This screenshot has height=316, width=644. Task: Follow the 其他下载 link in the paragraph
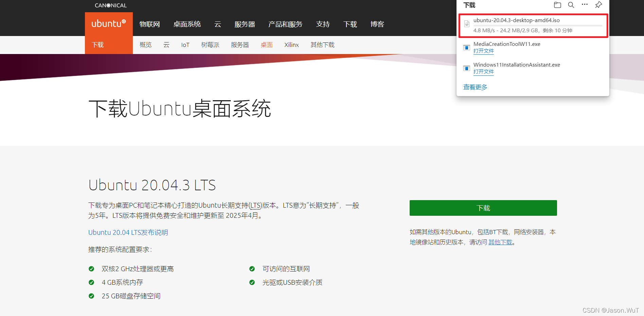tap(500, 242)
